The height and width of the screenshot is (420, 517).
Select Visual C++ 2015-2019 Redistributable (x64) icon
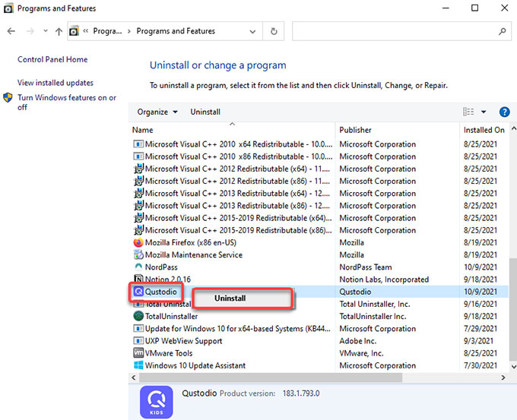click(x=138, y=218)
